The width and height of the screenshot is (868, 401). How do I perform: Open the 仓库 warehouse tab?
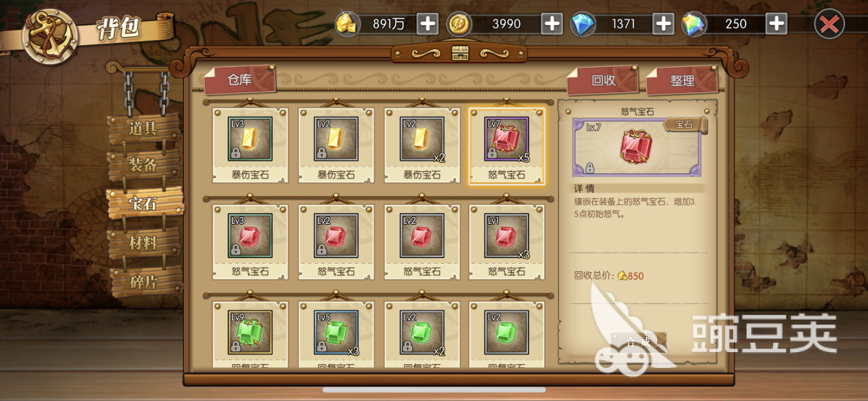[x=240, y=81]
